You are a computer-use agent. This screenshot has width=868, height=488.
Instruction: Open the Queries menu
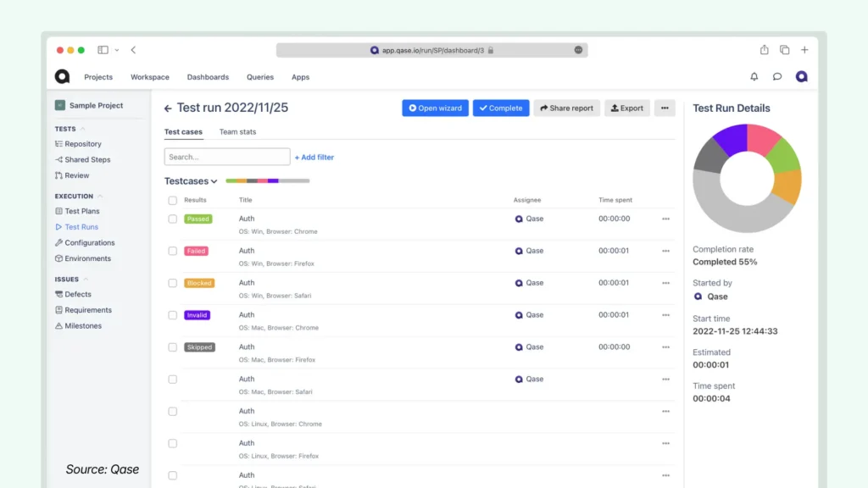pos(260,77)
